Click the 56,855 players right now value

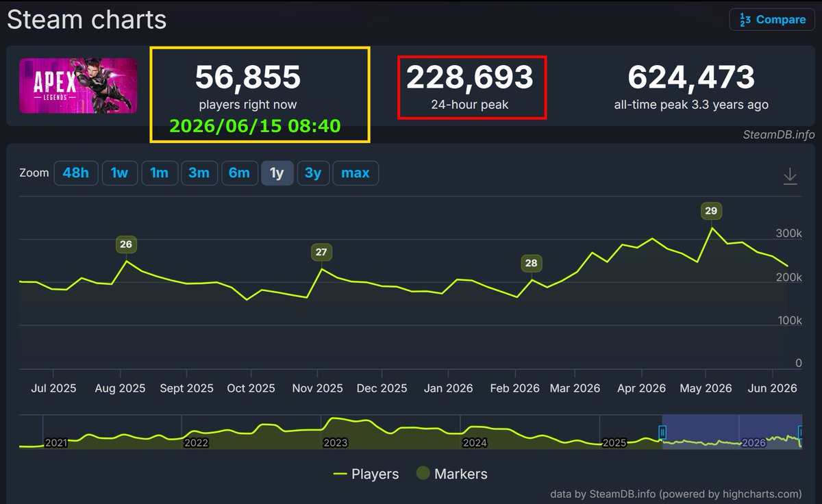[248, 77]
